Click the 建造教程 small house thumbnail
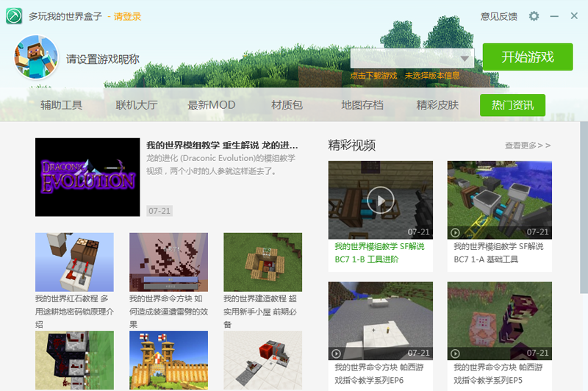The width and height of the screenshot is (588, 391). click(x=262, y=262)
